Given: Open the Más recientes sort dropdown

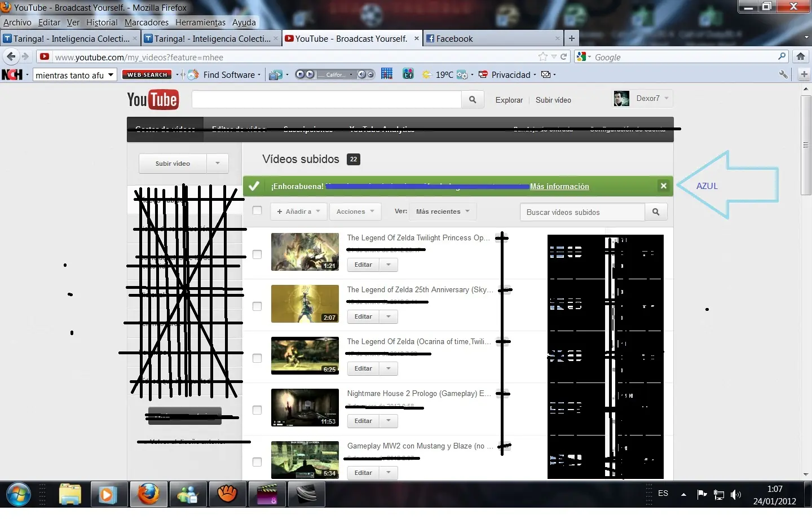Looking at the screenshot, I should coord(443,212).
